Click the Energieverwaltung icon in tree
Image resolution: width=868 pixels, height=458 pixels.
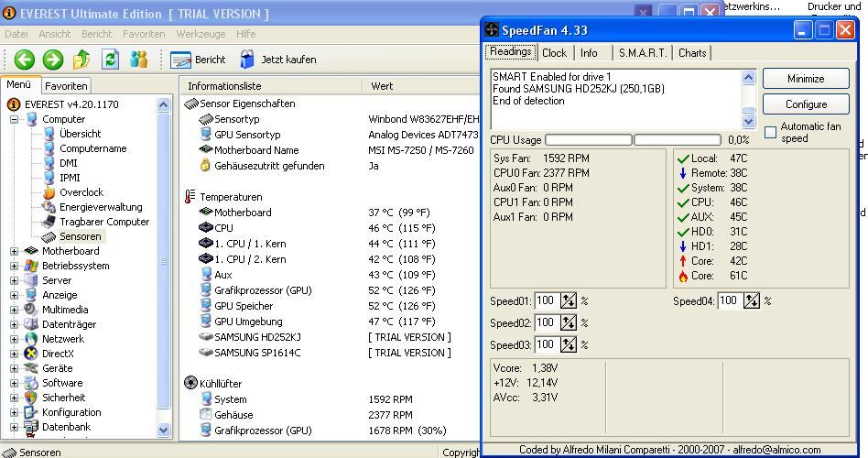click(x=49, y=207)
